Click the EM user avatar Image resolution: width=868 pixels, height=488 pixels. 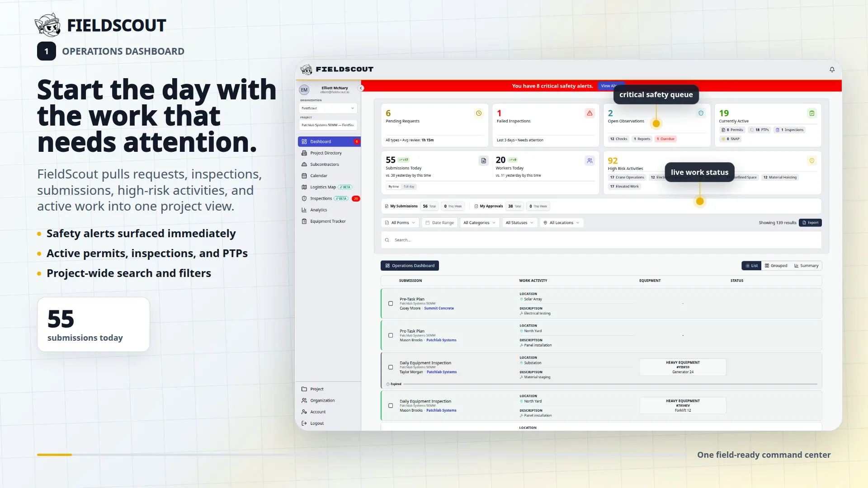tap(304, 90)
